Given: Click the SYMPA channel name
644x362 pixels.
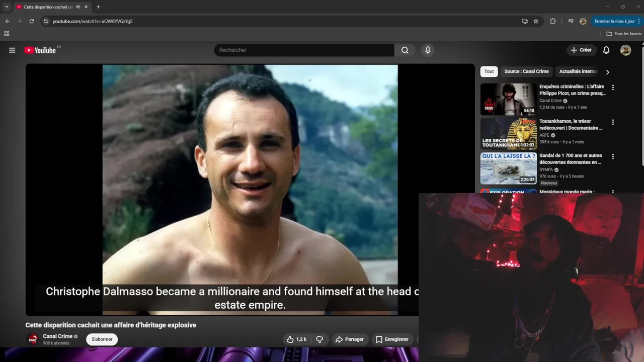Looking at the screenshot, I should click(x=546, y=170).
